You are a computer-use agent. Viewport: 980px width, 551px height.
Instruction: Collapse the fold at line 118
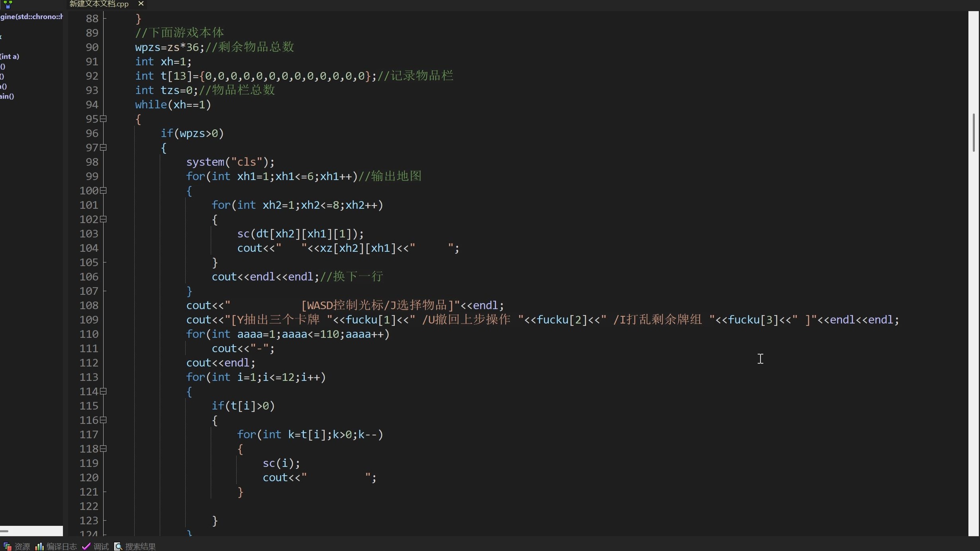tap(103, 449)
